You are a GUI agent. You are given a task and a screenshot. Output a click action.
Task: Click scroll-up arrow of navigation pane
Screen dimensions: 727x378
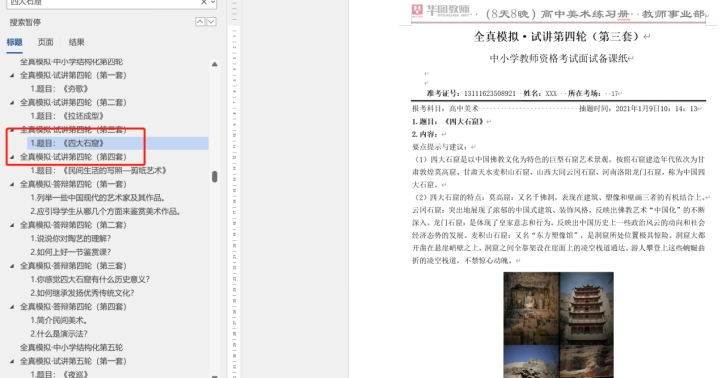[x=214, y=64]
